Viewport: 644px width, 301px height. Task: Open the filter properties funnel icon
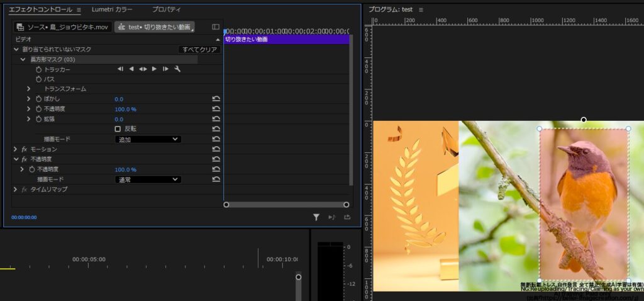click(x=316, y=217)
